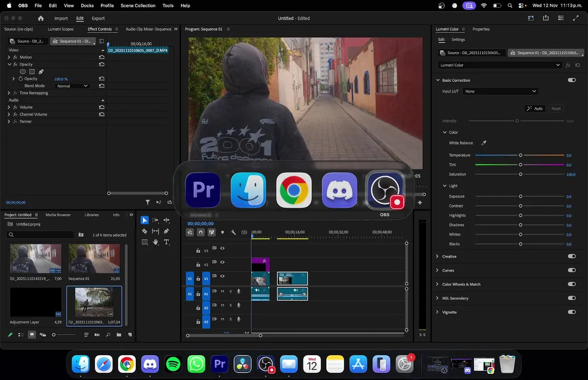The height and width of the screenshot is (380, 588).
Task: Toggle timeline snapping magnet
Action: [201, 232]
